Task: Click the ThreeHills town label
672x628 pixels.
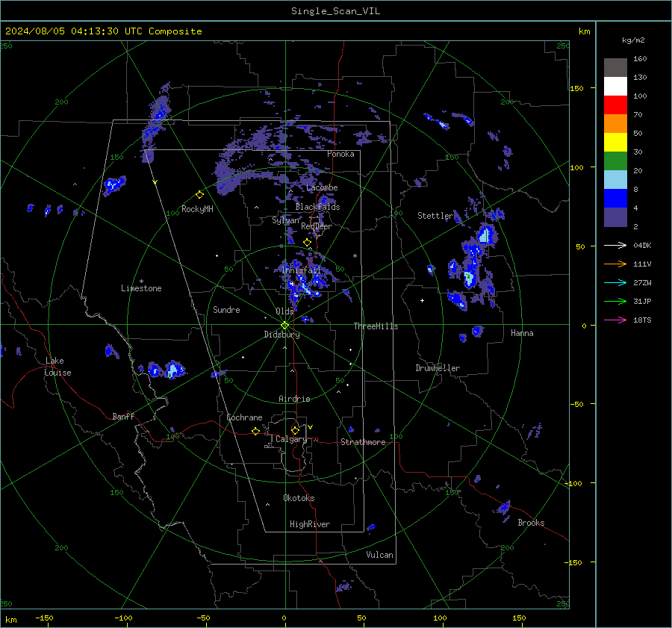Action: 376,326
